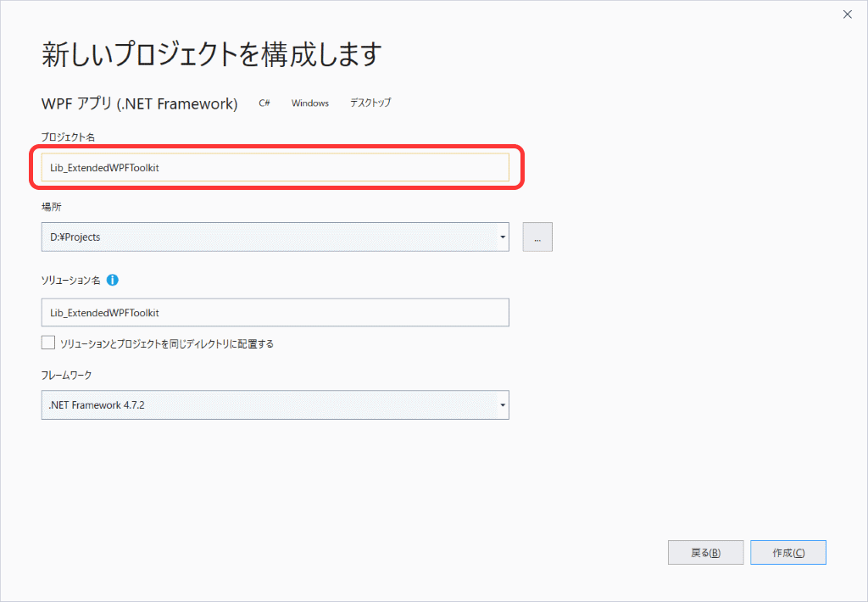
Task: Click the ソリューション名 label
Action: (71, 281)
